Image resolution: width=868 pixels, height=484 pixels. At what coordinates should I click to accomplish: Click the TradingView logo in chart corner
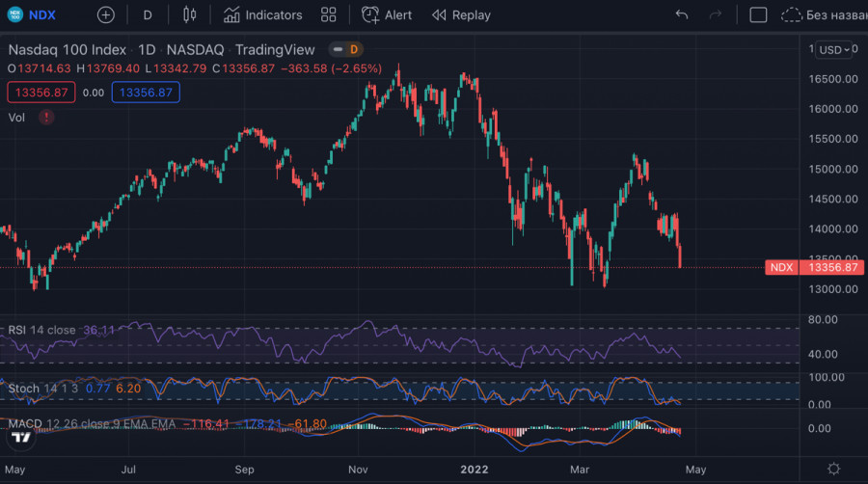tap(21, 438)
